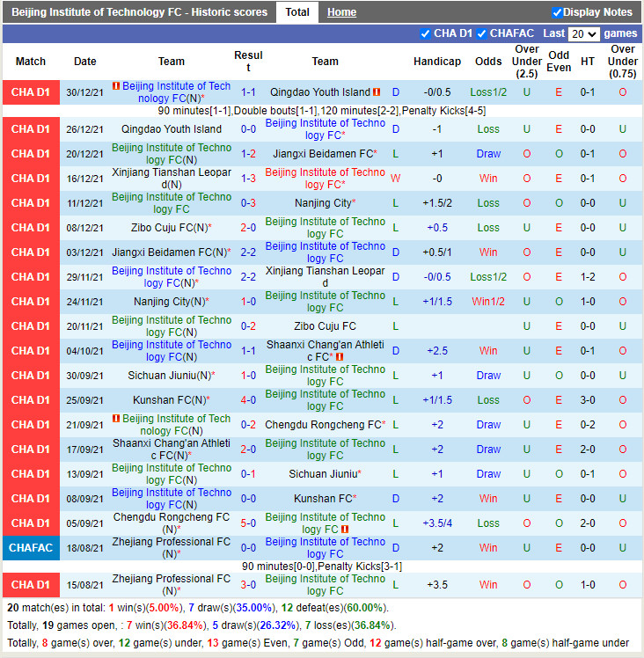Click the 20 matches total summary line
The image size is (644, 658).
coord(198,608)
